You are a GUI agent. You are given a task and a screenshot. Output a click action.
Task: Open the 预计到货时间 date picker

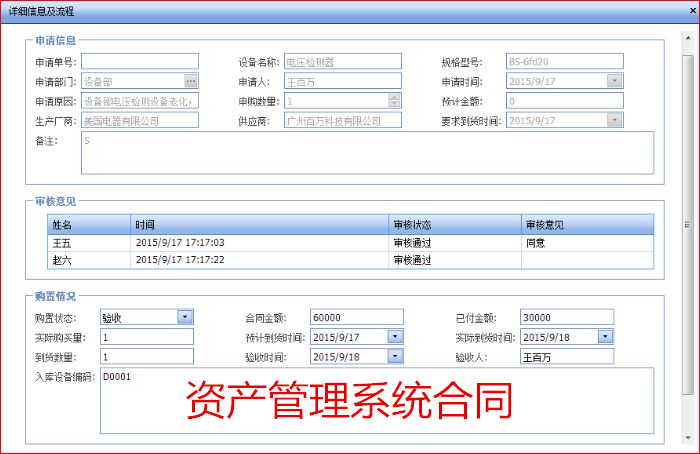395,337
